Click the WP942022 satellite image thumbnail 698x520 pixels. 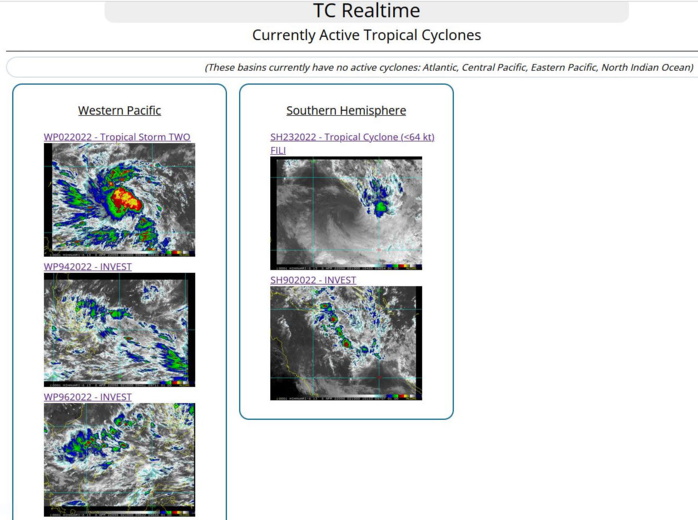pos(119,329)
